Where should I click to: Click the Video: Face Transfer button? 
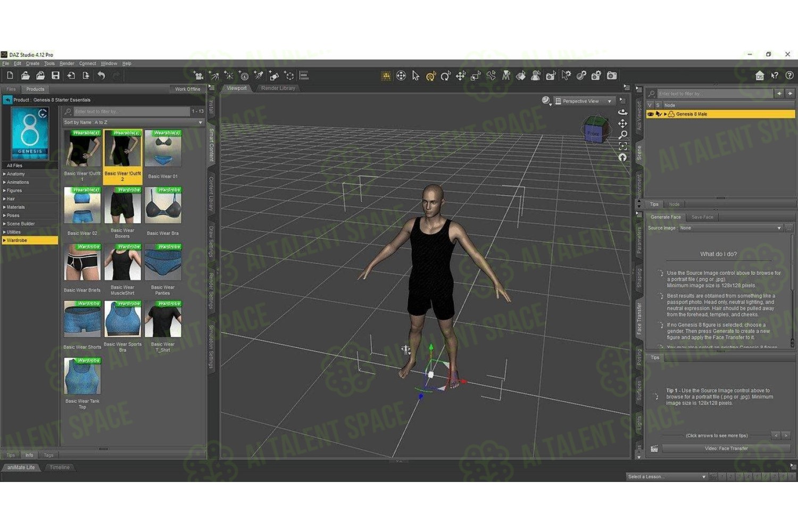click(x=726, y=448)
